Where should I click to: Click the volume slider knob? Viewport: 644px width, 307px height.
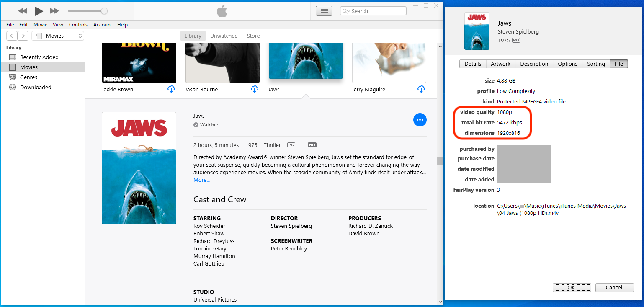click(104, 11)
